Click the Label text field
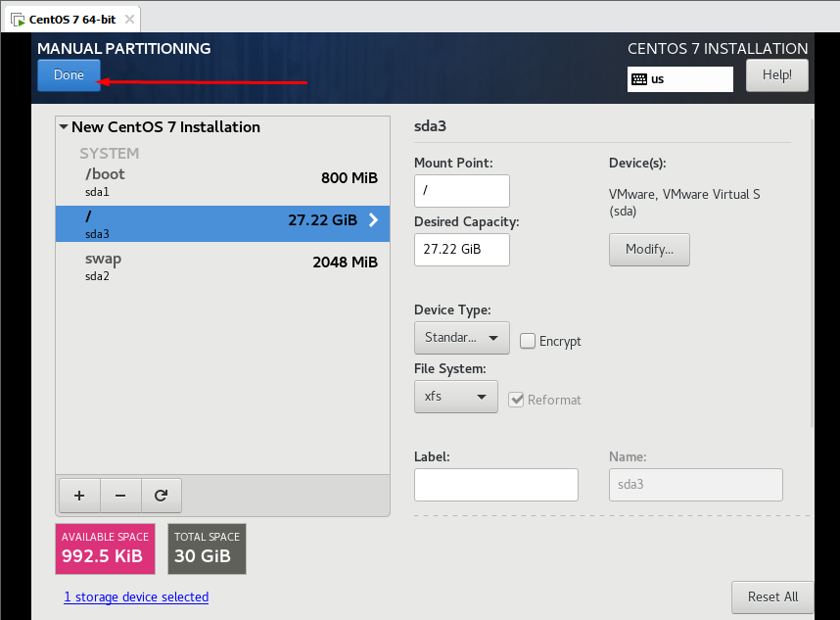 click(x=496, y=485)
